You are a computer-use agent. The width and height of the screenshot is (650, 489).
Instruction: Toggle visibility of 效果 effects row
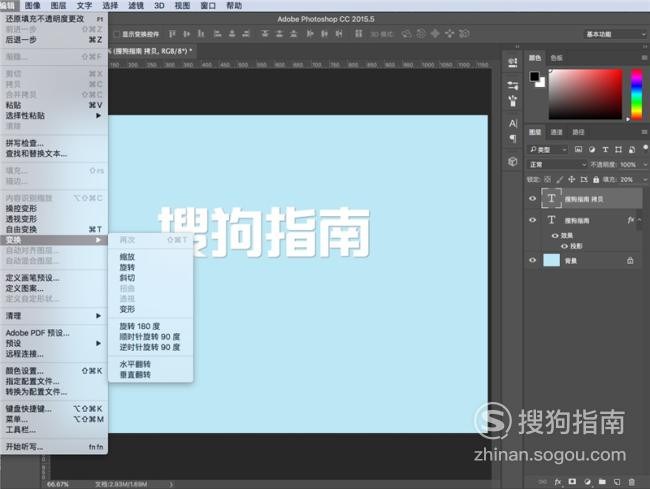555,235
